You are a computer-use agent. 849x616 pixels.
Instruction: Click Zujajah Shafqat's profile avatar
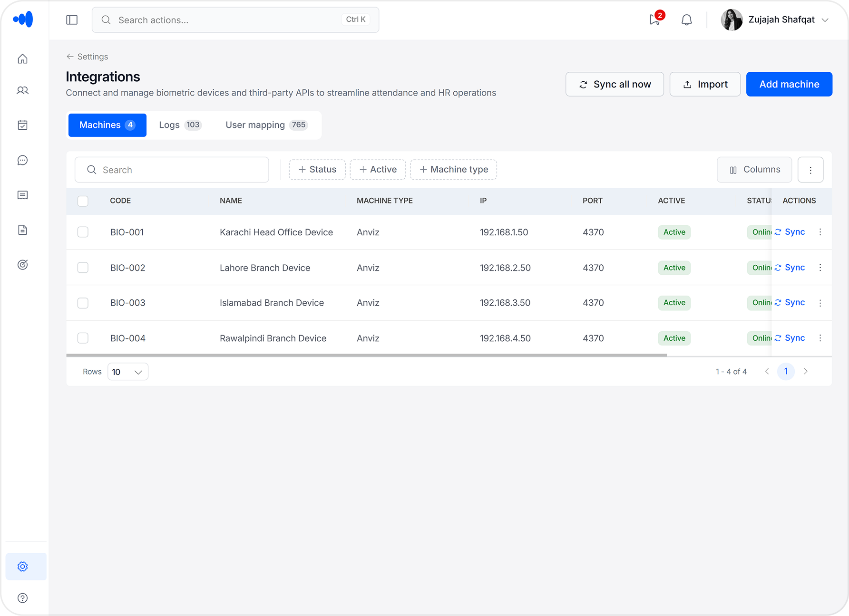click(x=732, y=19)
